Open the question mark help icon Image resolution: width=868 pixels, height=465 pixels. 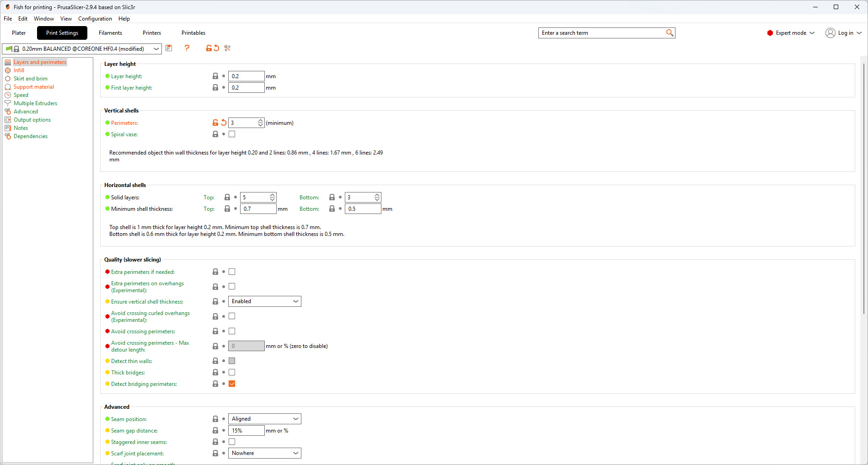coord(187,48)
